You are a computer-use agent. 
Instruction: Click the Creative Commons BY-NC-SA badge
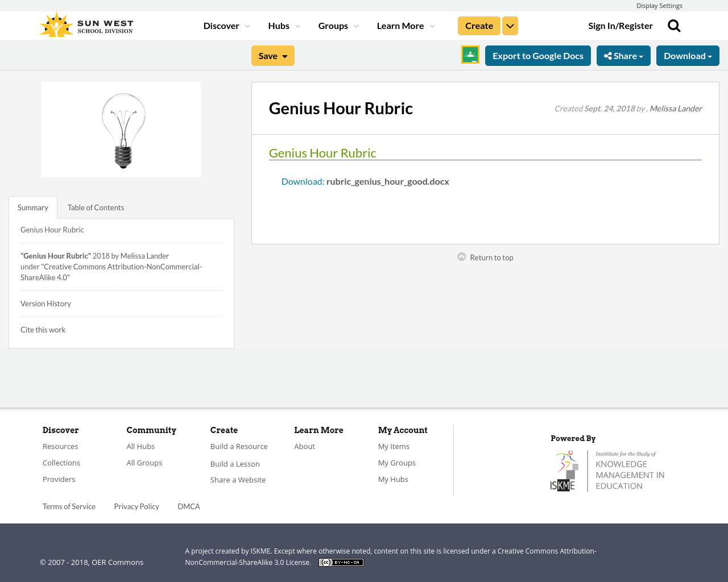[341, 562]
